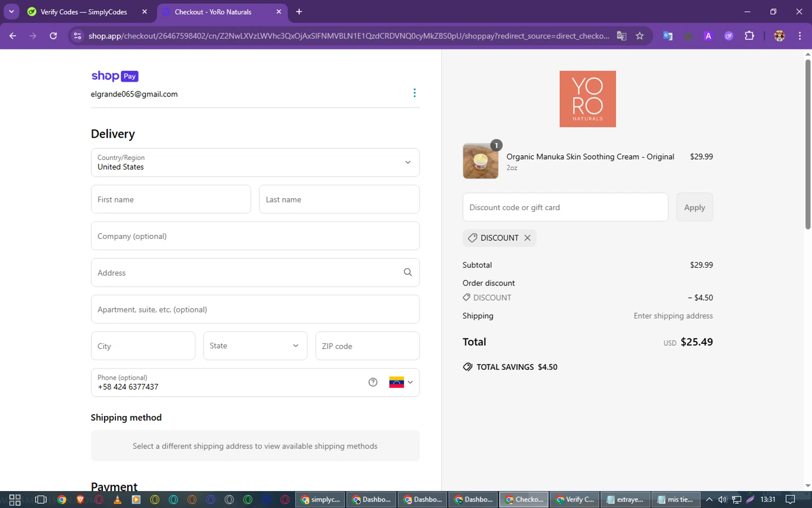Open Task View on the taskbar
The height and width of the screenshot is (508, 812).
pyautogui.click(x=41, y=499)
